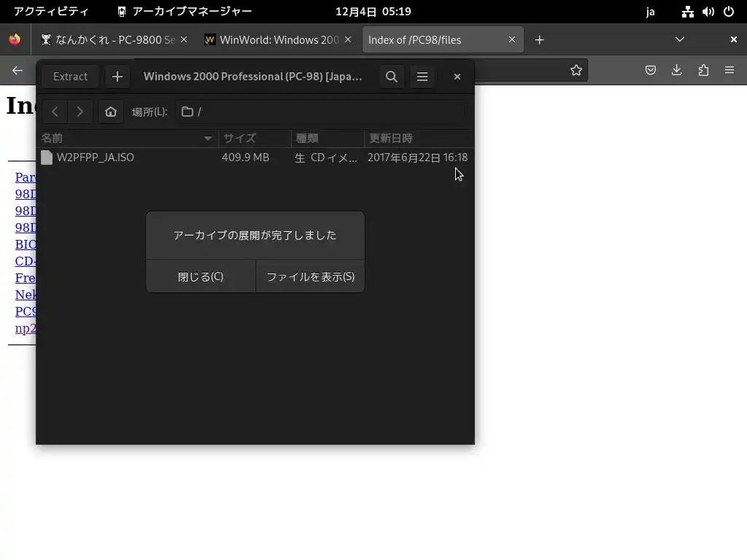Close the Archive Manager window
This screenshot has width=747, height=560.
point(457,77)
